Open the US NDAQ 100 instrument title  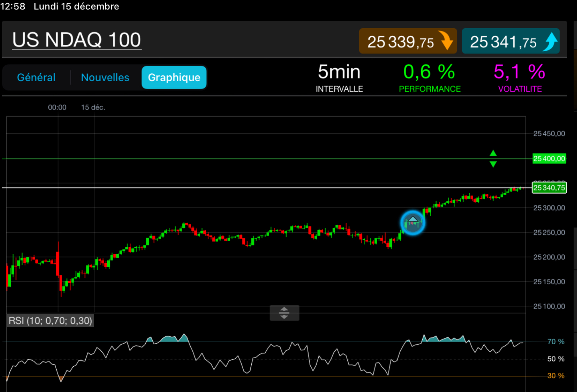[77, 40]
